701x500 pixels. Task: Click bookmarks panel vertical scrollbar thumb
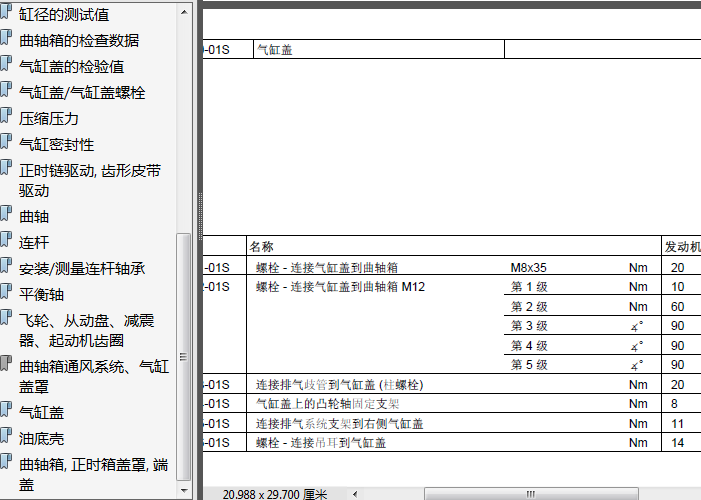point(183,356)
